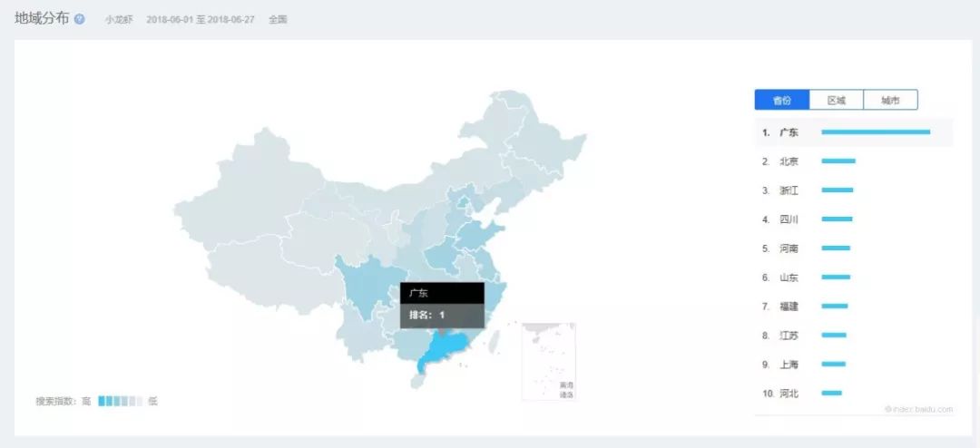Screen dimensions: 980x448
Task: Switch to the 区域 tab
Action: (x=837, y=100)
